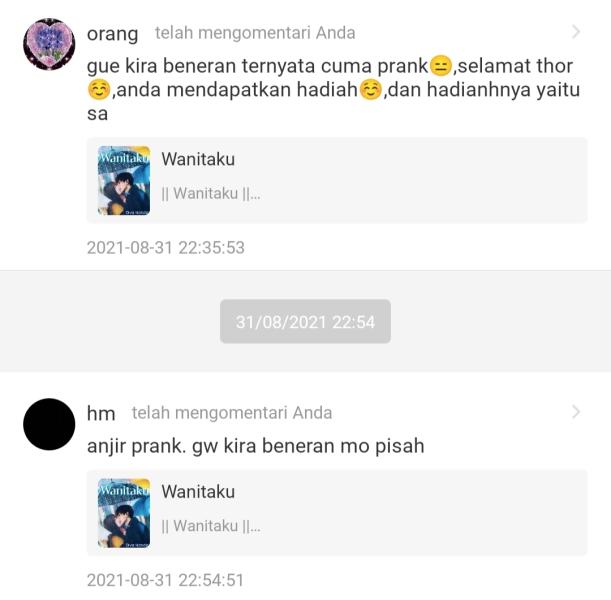Tap Wanitaku cover thumbnail under hm's comment
Image resolution: width=611 pixels, height=600 pixels.
point(124,513)
